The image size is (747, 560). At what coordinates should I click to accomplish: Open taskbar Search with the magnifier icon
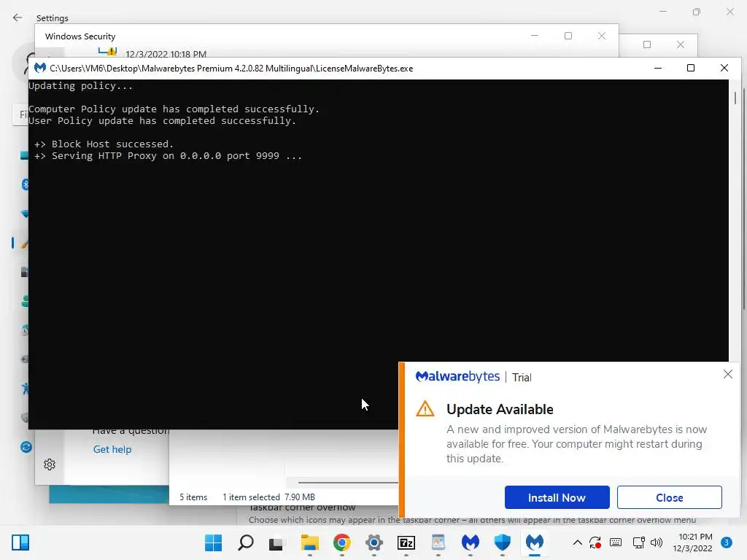point(246,542)
